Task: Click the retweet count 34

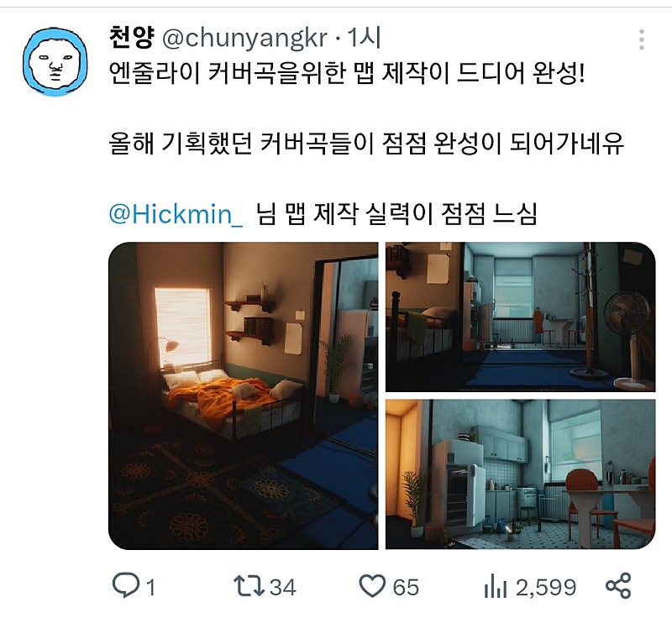Action: [x=283, y=587]
